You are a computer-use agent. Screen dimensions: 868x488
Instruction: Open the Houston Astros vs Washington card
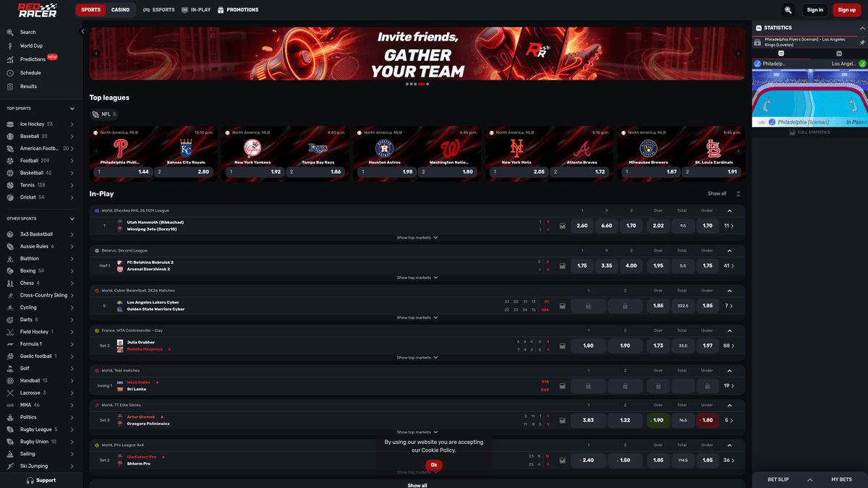coord(417,154)
